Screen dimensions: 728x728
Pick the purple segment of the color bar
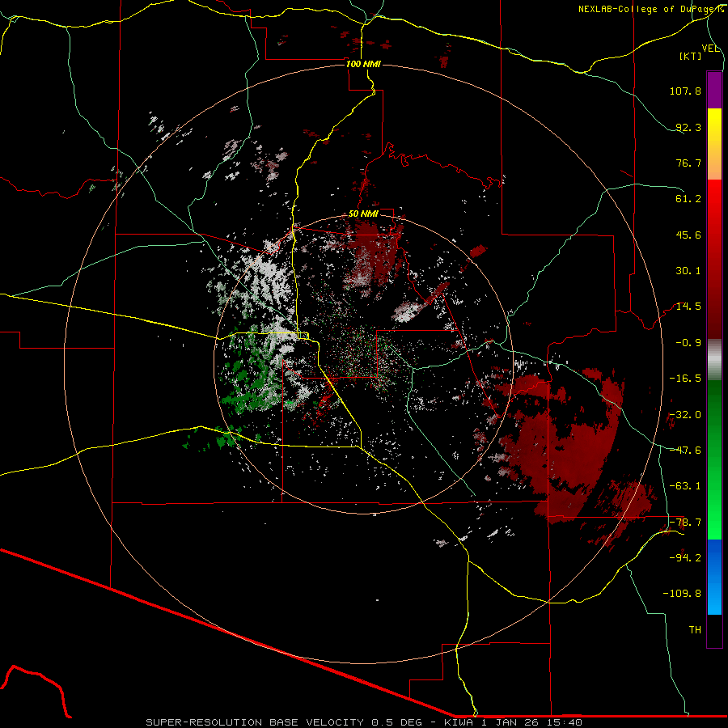pos(714,90)
